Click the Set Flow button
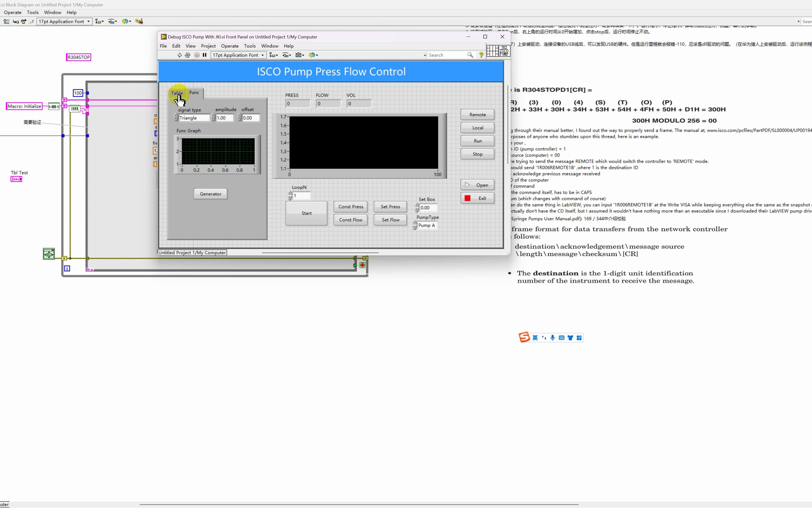The height and width of the screenshot is (508, 812). click(390, 220)
